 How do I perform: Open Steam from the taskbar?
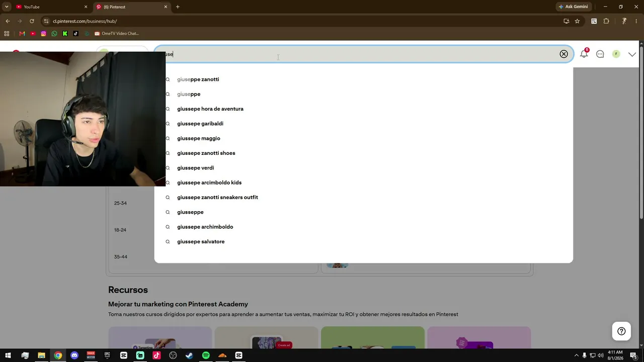[x=189, y=355]
